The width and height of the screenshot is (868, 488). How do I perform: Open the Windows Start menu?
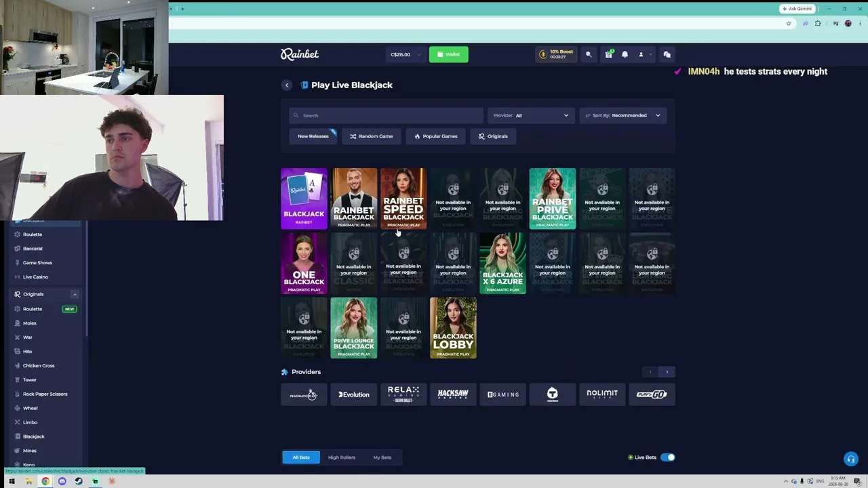pos(12,481)
